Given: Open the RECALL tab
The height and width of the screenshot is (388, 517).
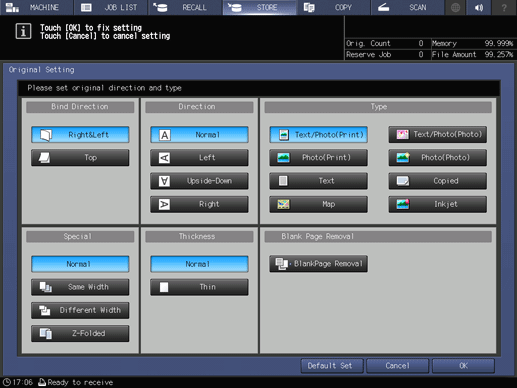Looking at the screenshot, I should click(185, 7).
